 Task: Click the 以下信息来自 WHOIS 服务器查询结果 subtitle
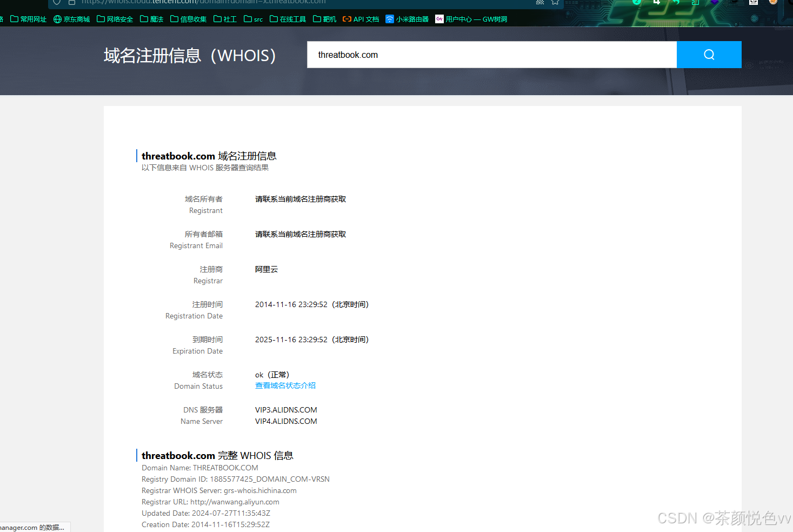205,168
